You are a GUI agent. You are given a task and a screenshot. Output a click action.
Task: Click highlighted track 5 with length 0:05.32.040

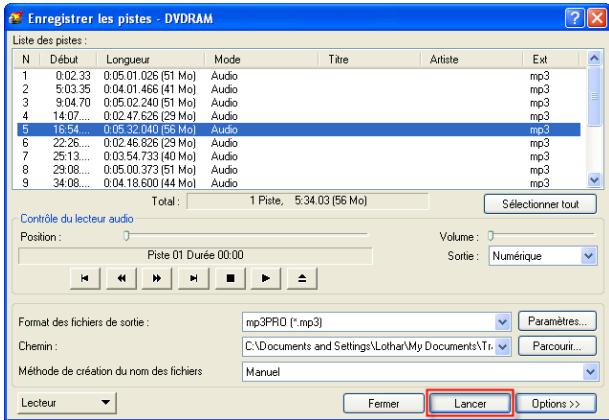[x=299, y=129]
